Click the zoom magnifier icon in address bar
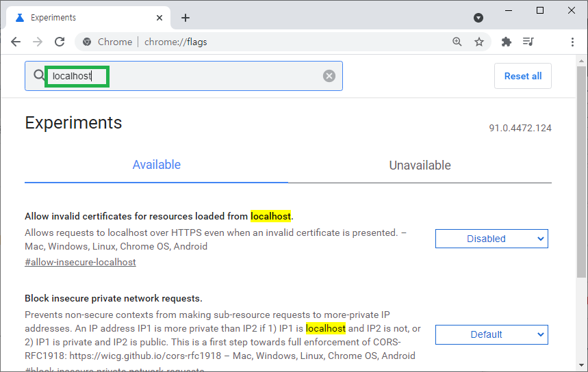This screenshot has height=372, width=588. (457, 42)
